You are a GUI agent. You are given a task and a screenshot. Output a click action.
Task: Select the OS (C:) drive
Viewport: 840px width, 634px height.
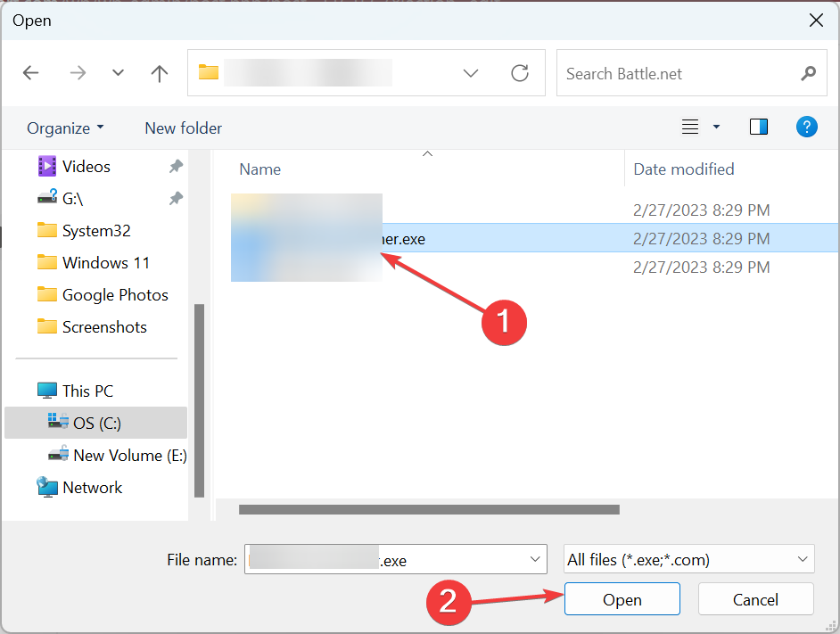[x=97, y=424]
